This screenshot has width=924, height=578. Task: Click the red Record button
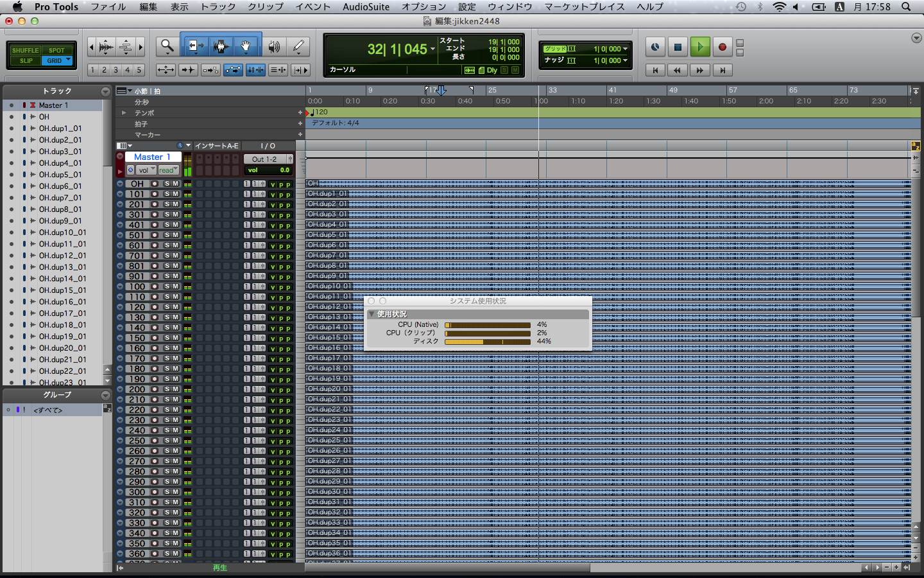pos(722,47)
